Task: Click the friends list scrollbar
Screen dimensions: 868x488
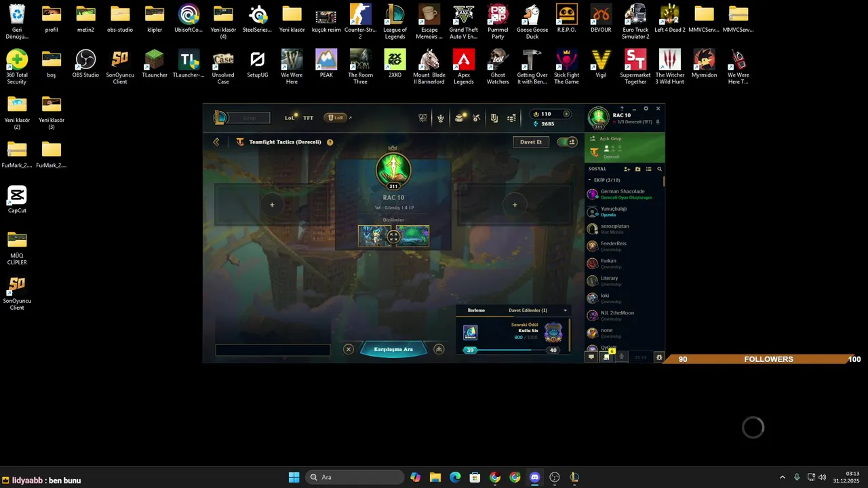Action: (664, 182)
